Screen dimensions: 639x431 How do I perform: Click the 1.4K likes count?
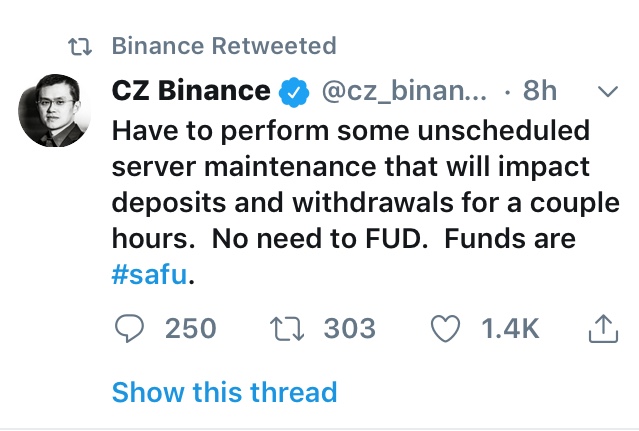(x=510, y=327)
